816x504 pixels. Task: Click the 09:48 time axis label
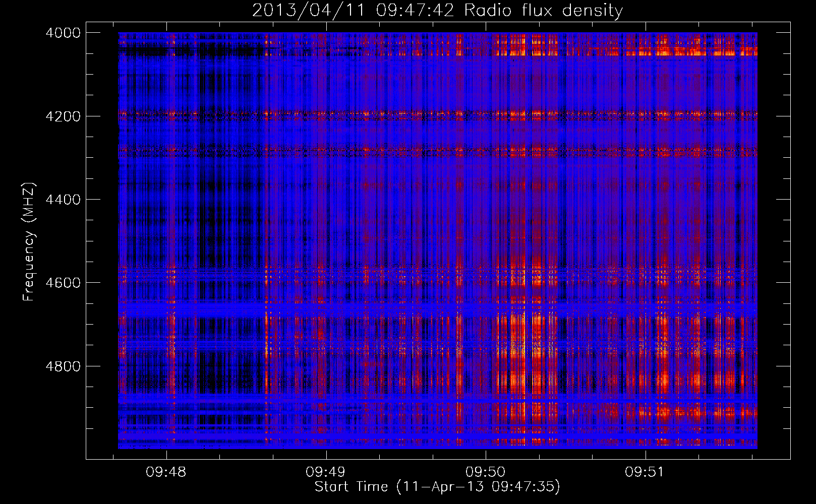pyautogui.click(x=166, y=472)
